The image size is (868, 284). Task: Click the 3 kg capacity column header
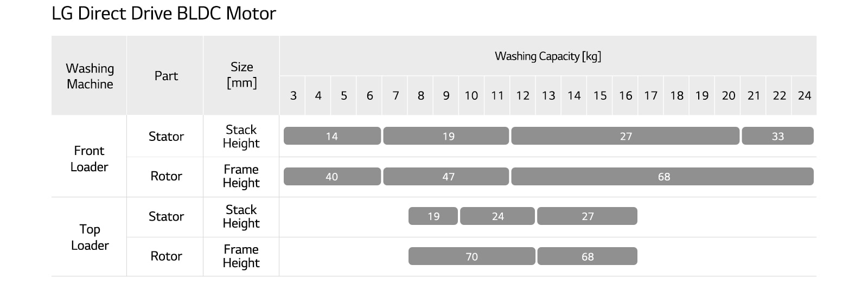[293, 96]
